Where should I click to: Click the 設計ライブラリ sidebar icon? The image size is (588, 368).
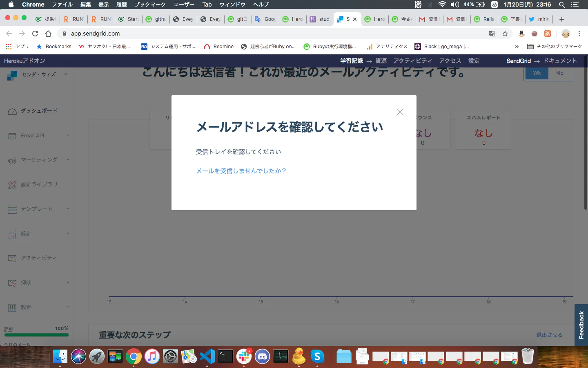tap(12, 185)
